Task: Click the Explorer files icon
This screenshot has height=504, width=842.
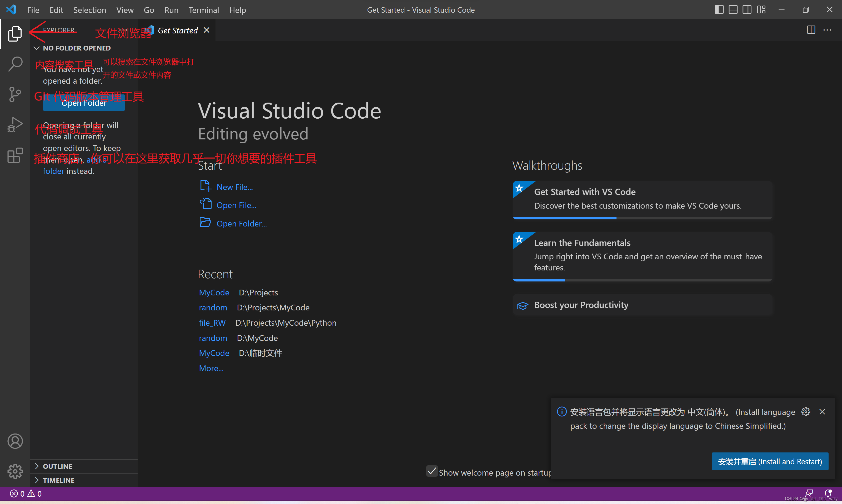Action: tap(15, 34)
